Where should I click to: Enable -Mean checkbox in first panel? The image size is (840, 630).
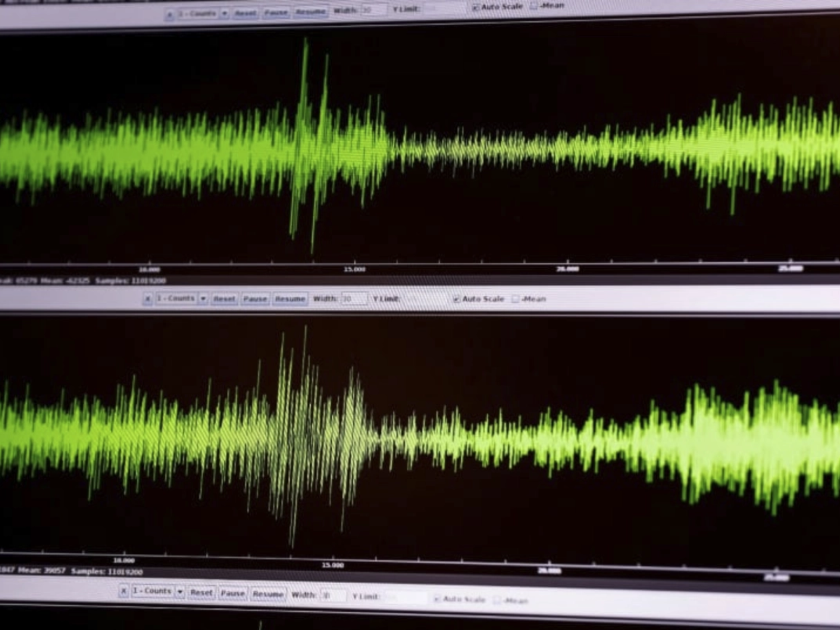534,6
